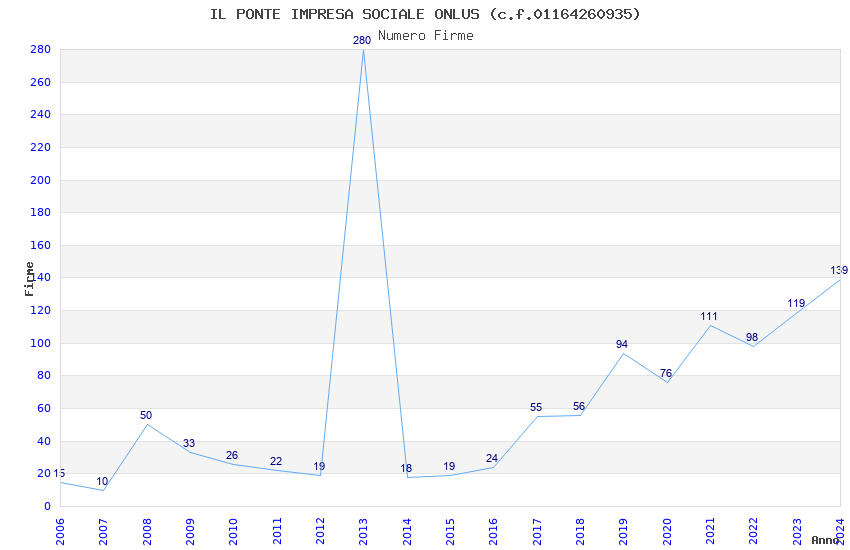Click the 2006 x-axis year label

pos(60,532)
